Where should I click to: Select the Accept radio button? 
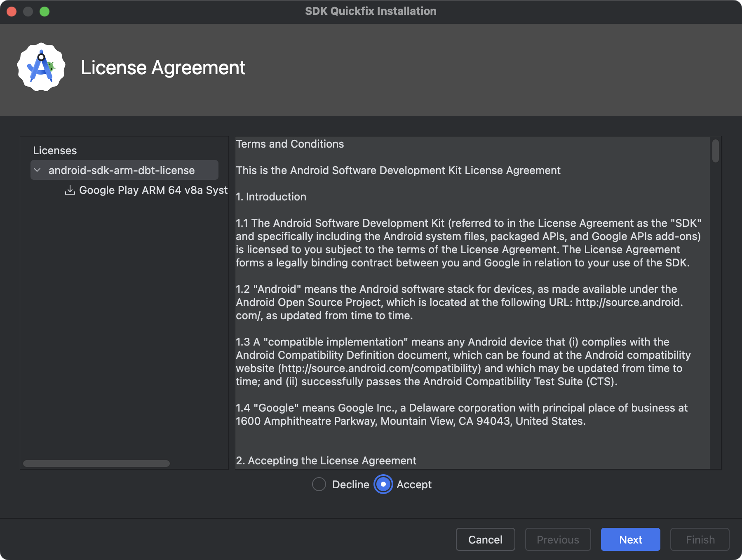coord(383,485)
